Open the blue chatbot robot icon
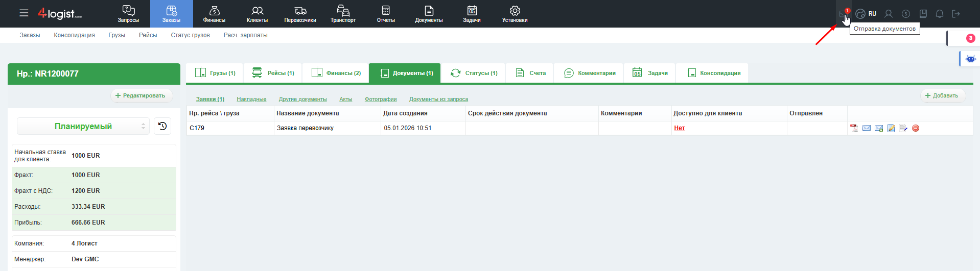980x271 pixels. pyautogui.click(x=970, y=59)
